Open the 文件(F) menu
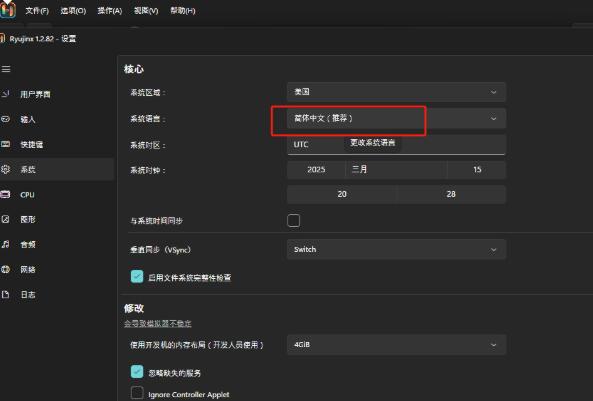 click(37, 11)
